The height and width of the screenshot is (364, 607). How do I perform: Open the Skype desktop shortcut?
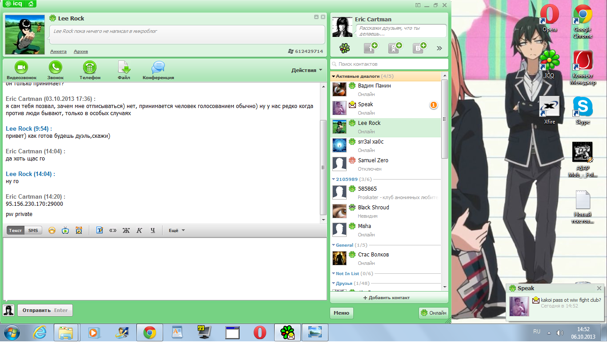(x=583, y=110)
